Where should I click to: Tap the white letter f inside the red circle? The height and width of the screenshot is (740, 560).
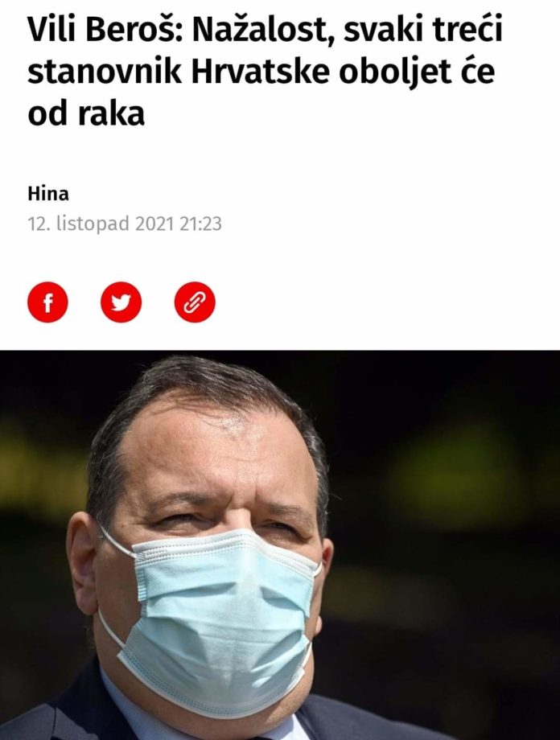tap(47, 302)
